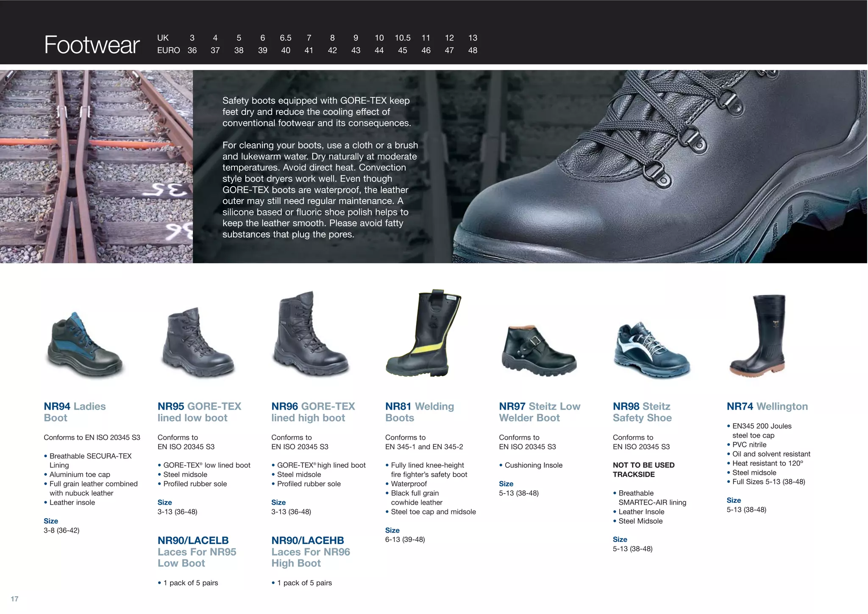Click the GORE-TEX cleaning instructions paragraph

pos(320,190)
